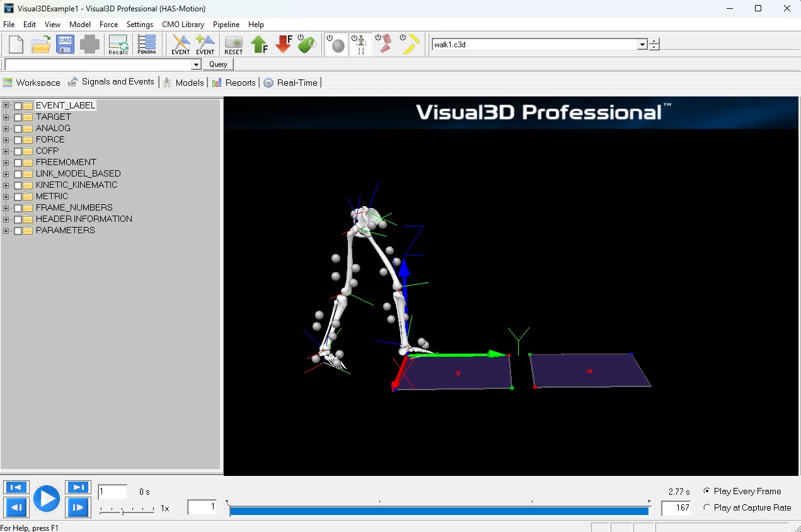Open the Reports tab
This screenshot has width=801, height=532.
pos(234,83)
